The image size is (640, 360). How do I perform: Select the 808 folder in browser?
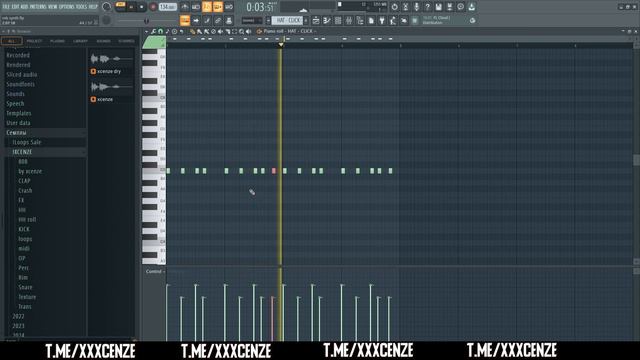coord(23,162)
